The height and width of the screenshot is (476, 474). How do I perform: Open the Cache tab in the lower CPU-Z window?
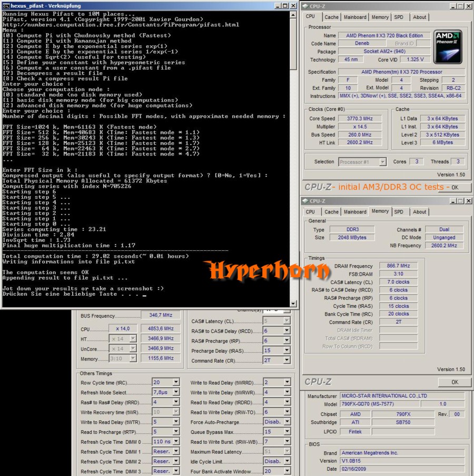pos(331,212)
